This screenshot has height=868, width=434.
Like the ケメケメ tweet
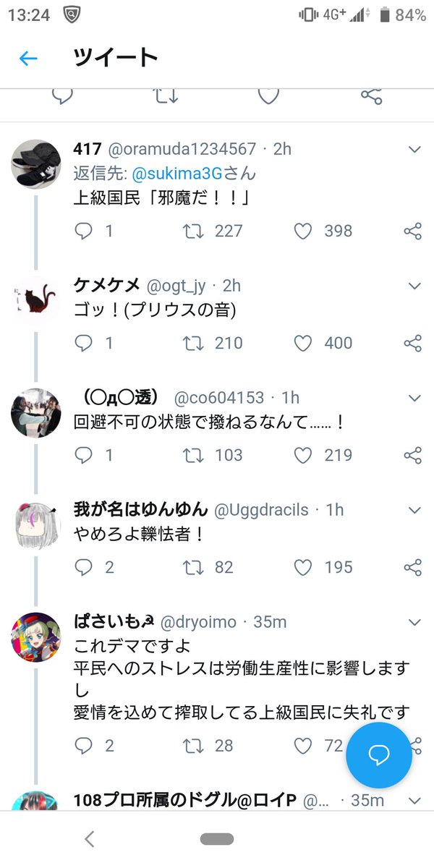303,343
